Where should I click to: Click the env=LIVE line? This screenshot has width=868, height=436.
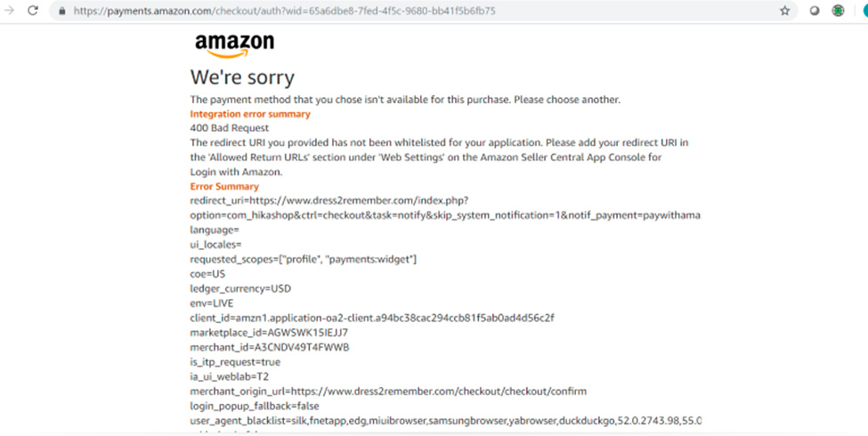pos(211,303)
